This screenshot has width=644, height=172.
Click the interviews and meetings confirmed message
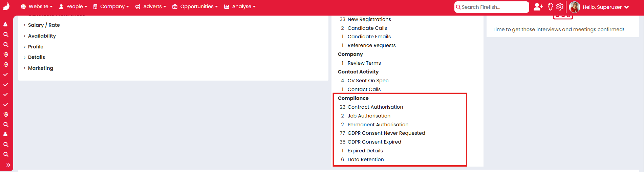pos(558,29)
